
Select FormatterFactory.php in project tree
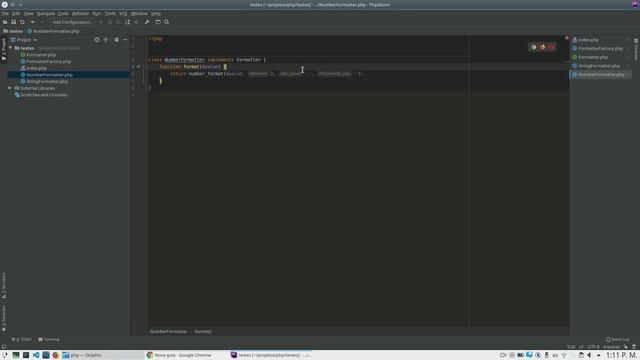pos(49,61)
